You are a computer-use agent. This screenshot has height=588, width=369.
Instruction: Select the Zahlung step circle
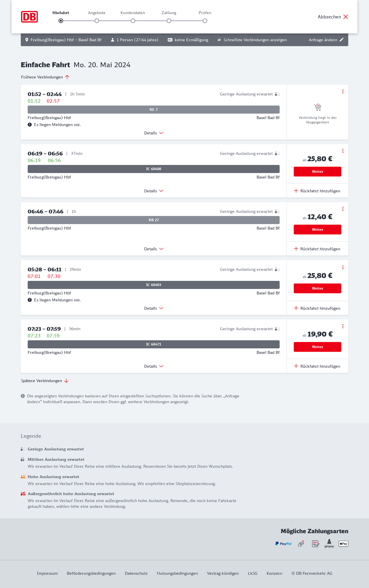click(169, 21)
